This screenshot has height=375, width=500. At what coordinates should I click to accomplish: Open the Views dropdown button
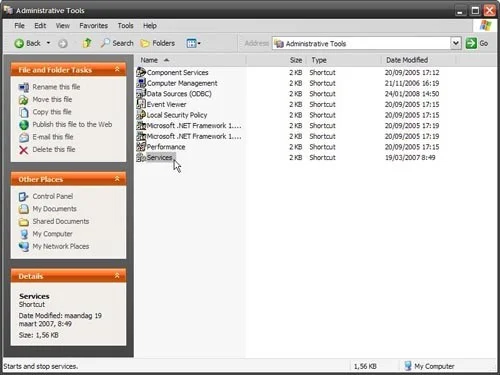pyautogui.click(x=193, y=43)
